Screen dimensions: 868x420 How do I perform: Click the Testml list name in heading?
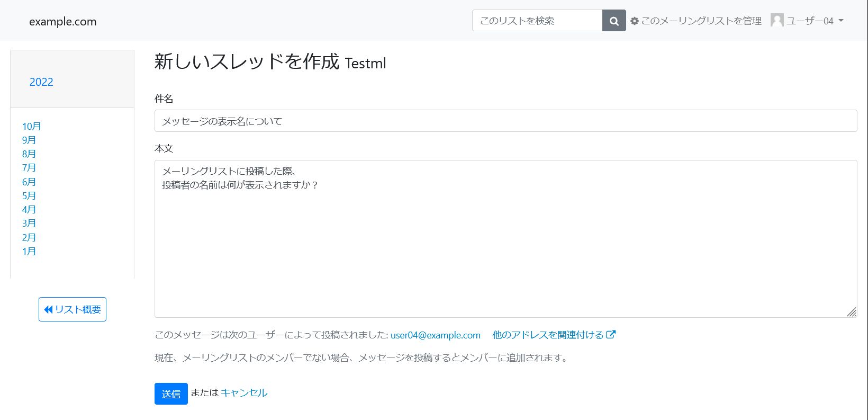tap(365, 64)
